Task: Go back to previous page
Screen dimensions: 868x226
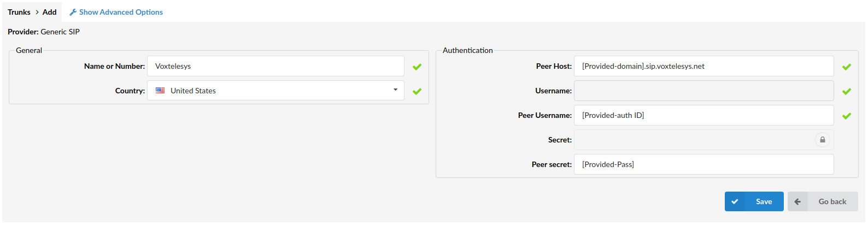Action: pos(823,201)
